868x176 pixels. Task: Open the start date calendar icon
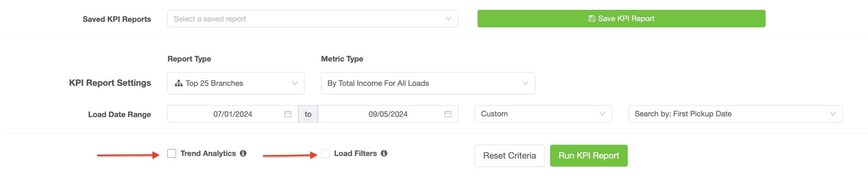pyautogui.click(x=288, y=114)
